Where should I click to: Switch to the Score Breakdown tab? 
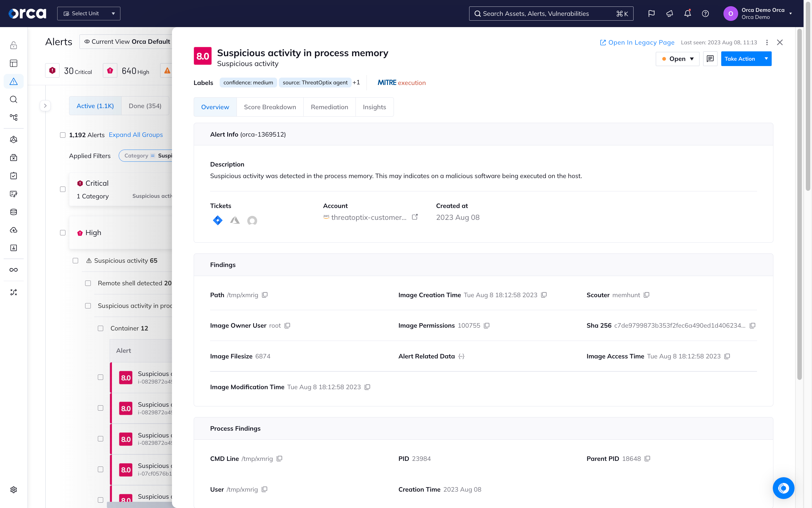point(270,107)
